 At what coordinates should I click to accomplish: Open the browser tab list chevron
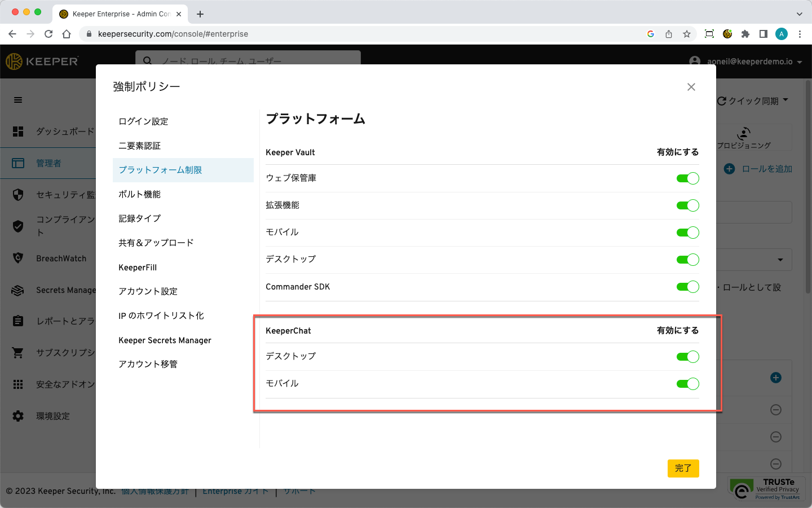799,14
